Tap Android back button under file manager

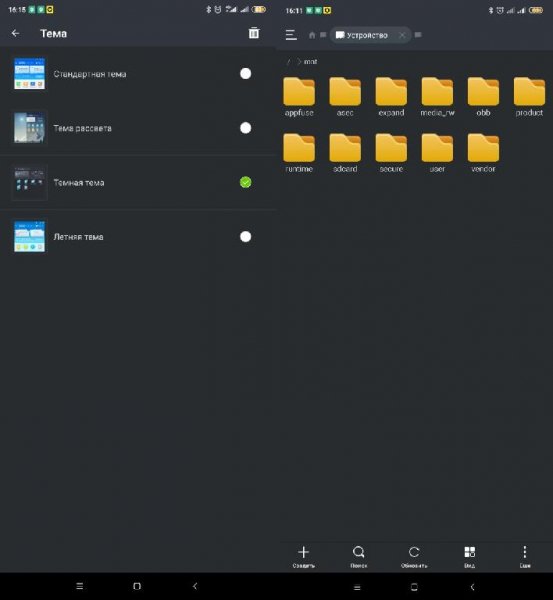tap(472, 587)
